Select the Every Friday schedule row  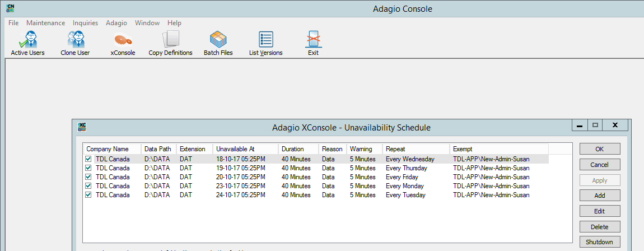[314, 177]
